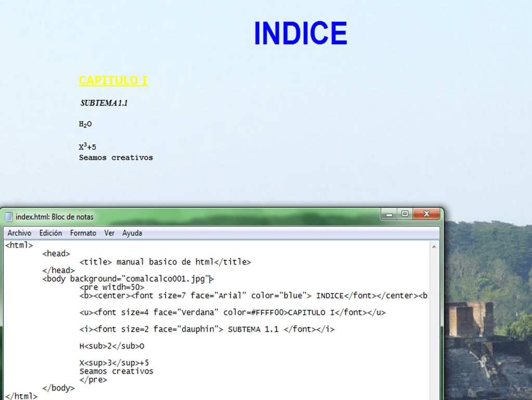
Task: Open the Archivo menu
Action: (x=19, y=233)
